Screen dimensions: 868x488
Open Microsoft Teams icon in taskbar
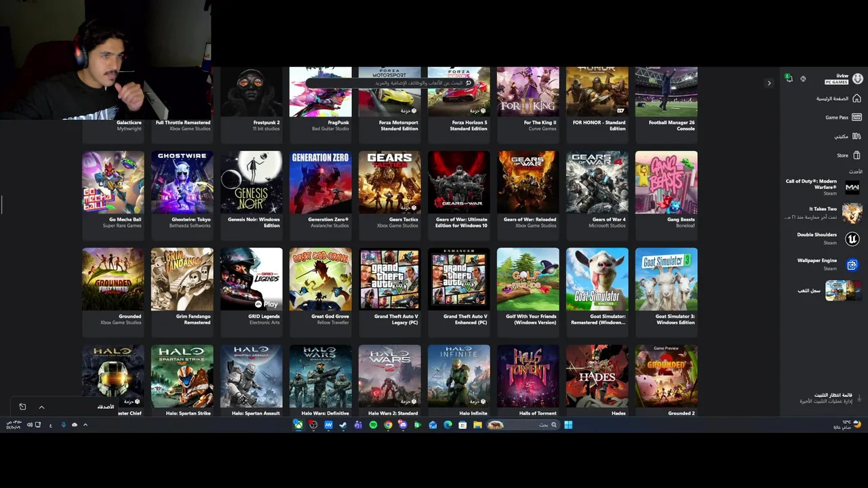[358, 425]
